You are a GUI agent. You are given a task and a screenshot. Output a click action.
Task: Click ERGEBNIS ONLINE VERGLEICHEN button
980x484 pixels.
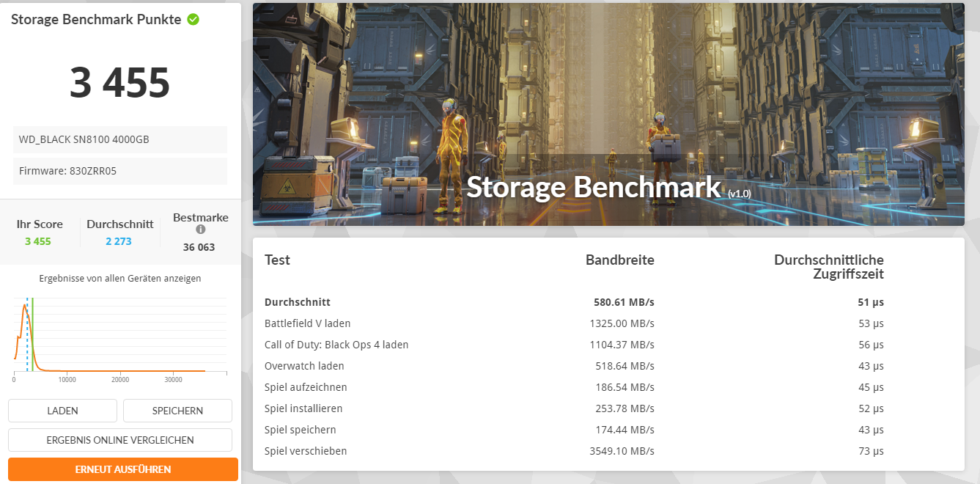(120, 440)
